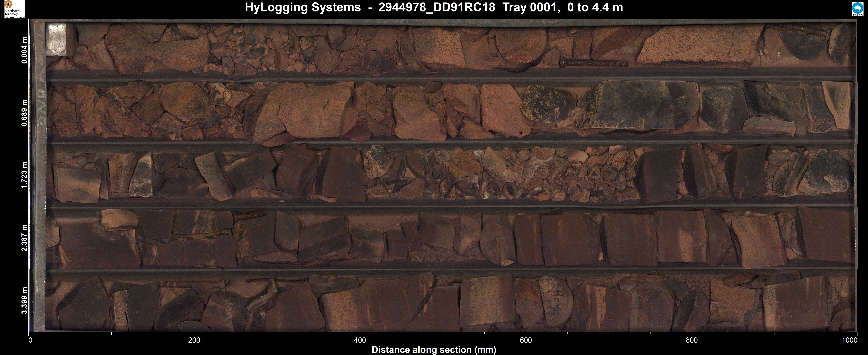Viewport: 868px width, 355px height.
Task: Select the 3.399 m depth label
Action: pos(24,301)
